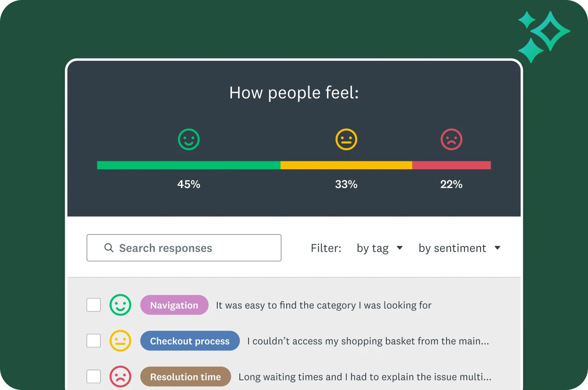Click the green 45% segment of the sentiment bar
The width and height of the screenshot is (588, 390).
pyautogui.click(x=188, y=165)
